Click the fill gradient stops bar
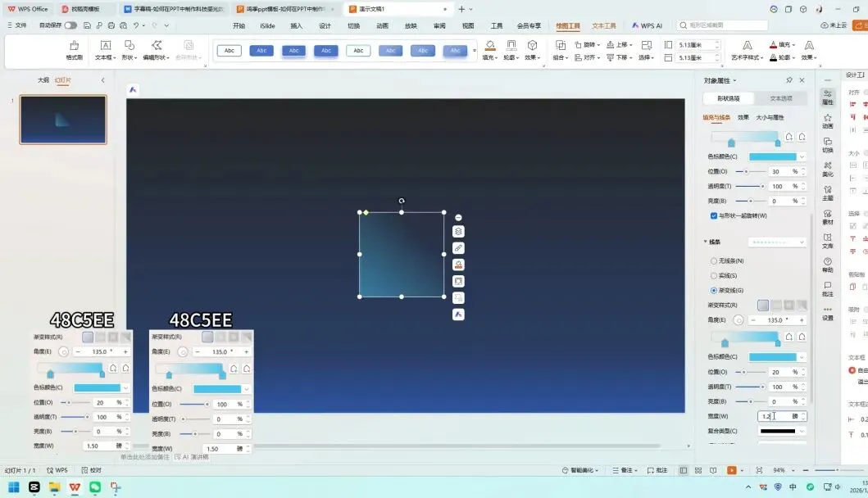868x498 pixels. click(x=746, y=138)
